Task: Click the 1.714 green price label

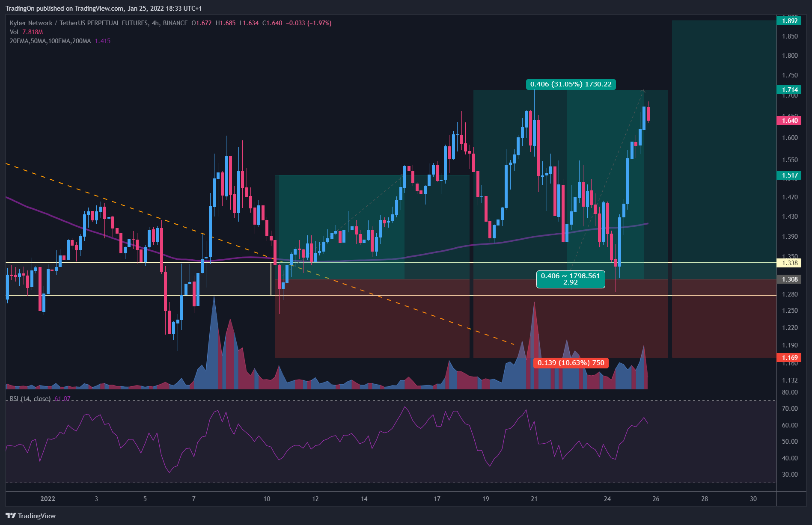Action: point(789,90)
